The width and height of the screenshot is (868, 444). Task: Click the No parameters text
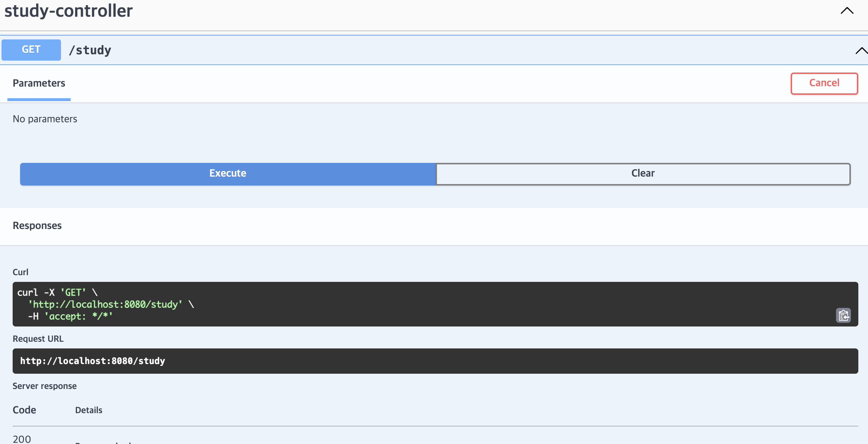click(45, 119)
